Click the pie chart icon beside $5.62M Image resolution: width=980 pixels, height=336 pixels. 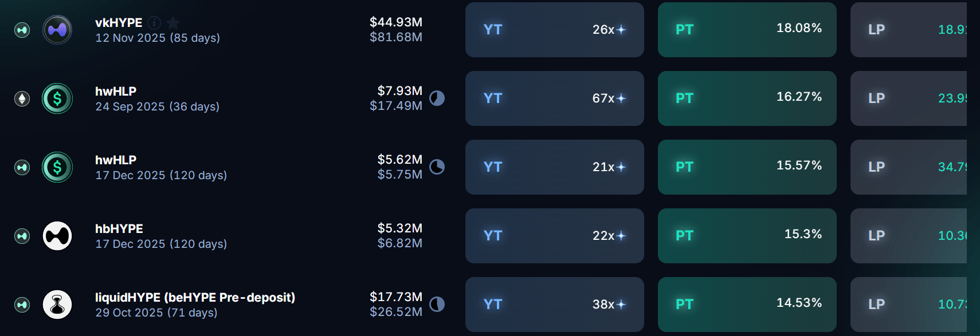pyautogui.click(x=437, y=167)
